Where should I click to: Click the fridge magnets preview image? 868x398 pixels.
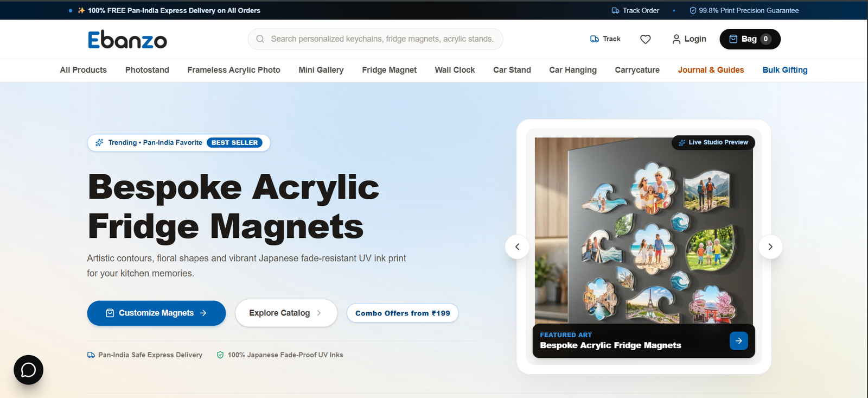(x=644, y=231)
